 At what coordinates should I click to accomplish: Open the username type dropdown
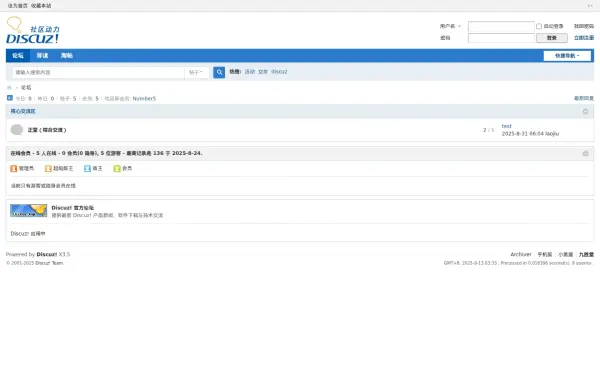tap(450, 26)
